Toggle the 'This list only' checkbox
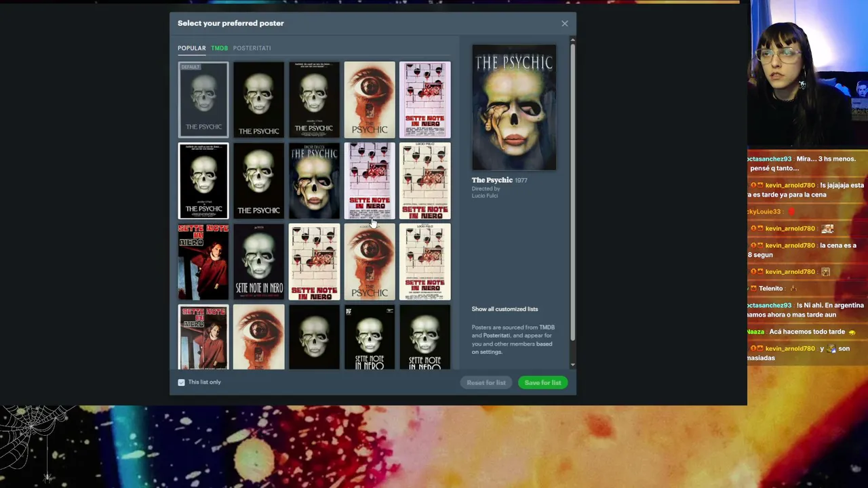The height and width of the screenshot is (488, 868). click(181, 382)
